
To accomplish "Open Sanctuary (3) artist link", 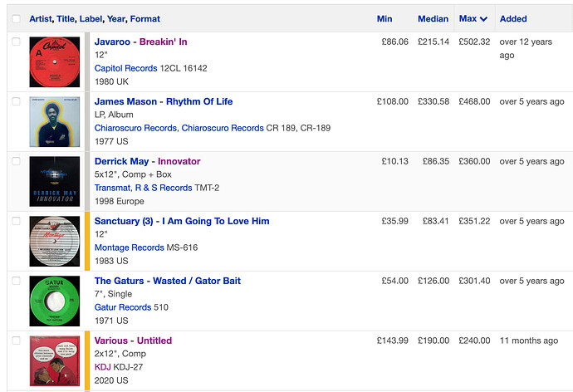I will pos(124,221).
